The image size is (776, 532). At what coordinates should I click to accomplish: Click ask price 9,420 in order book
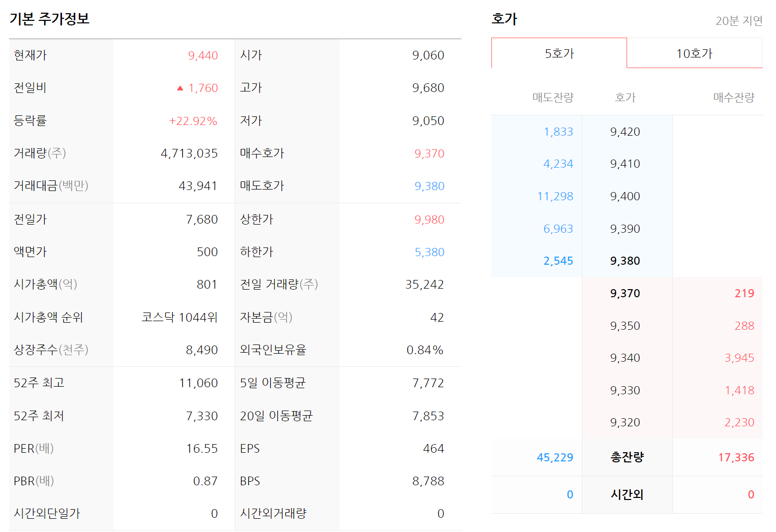pos(625,132)
